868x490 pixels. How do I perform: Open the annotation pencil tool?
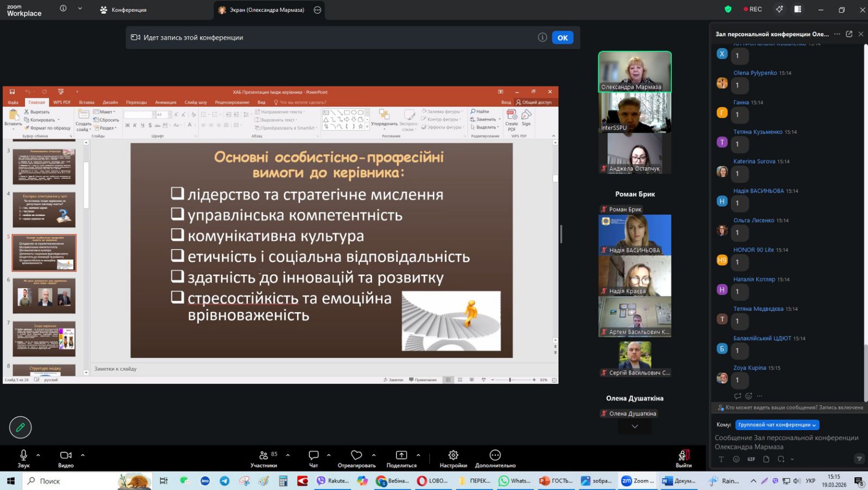point(21,428)
